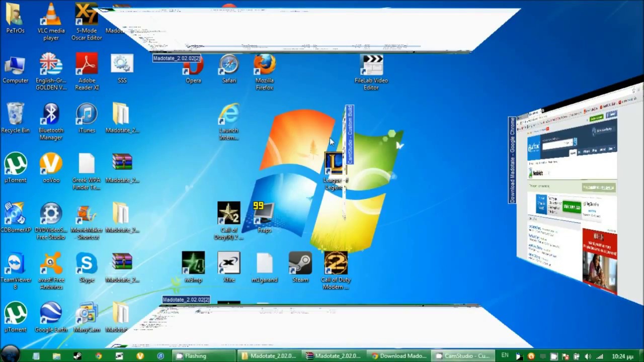Open the volume control tray icon

click(588, 356)
